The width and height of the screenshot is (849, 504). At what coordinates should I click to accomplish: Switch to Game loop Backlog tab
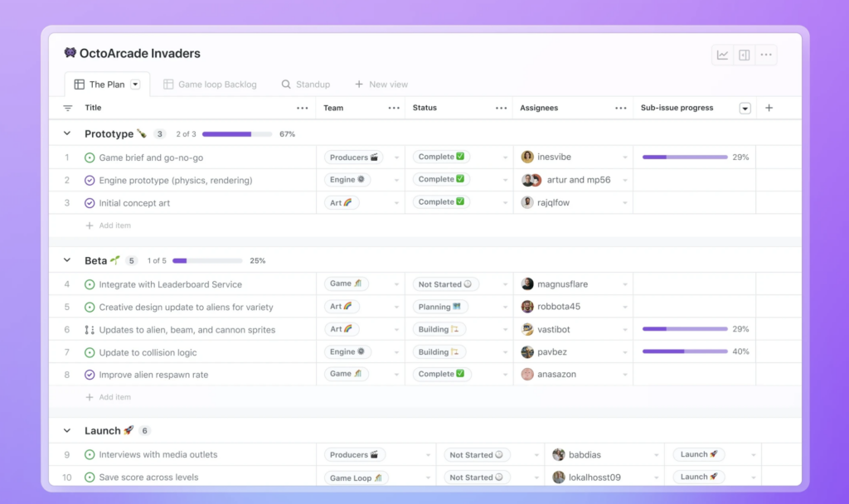210,85
